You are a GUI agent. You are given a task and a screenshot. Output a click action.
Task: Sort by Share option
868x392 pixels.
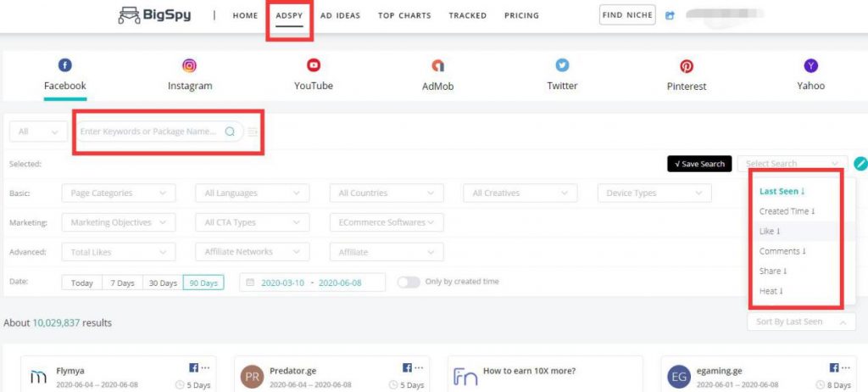(x=773, y=272)
